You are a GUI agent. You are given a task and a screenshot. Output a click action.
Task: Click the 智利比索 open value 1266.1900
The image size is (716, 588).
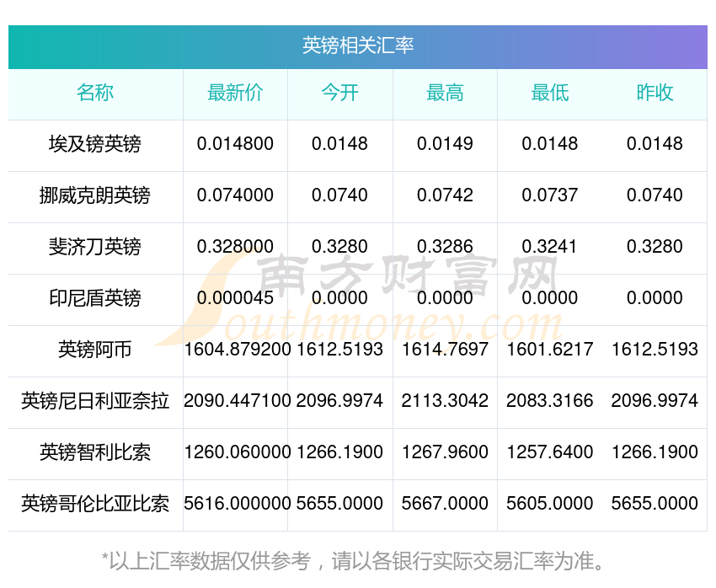click(340, 452)
